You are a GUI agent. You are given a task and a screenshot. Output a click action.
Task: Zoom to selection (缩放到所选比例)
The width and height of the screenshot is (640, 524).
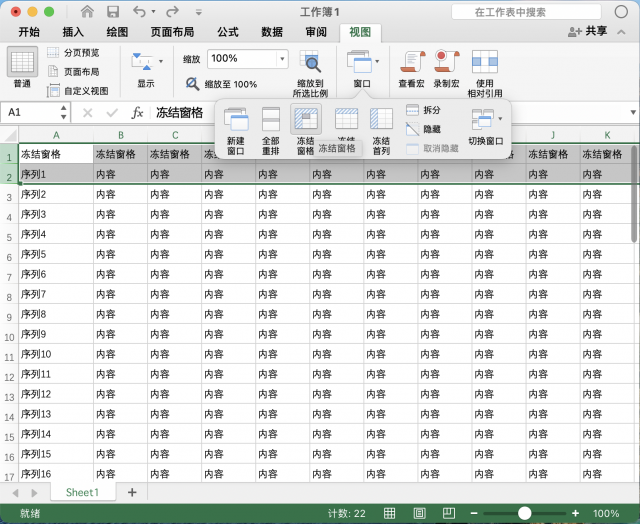pyautogui.click(x=310, y=73)
